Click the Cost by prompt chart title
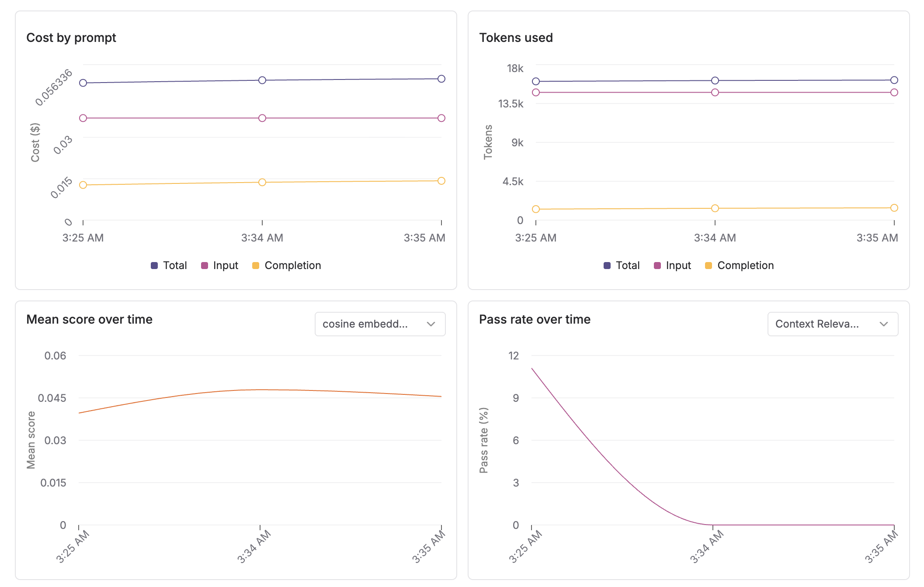Screen dimensions: 924x587 pos(71,38)
